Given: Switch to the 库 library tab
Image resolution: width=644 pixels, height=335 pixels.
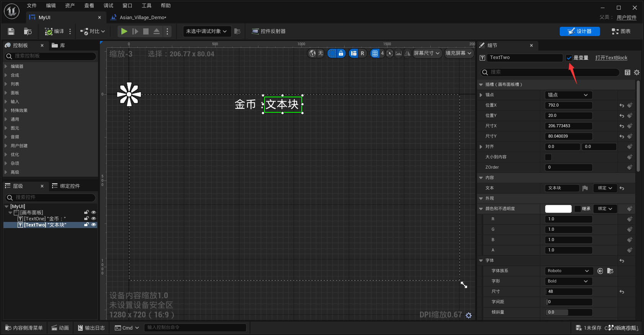Looking at the screenshot, I should point(59,45).
